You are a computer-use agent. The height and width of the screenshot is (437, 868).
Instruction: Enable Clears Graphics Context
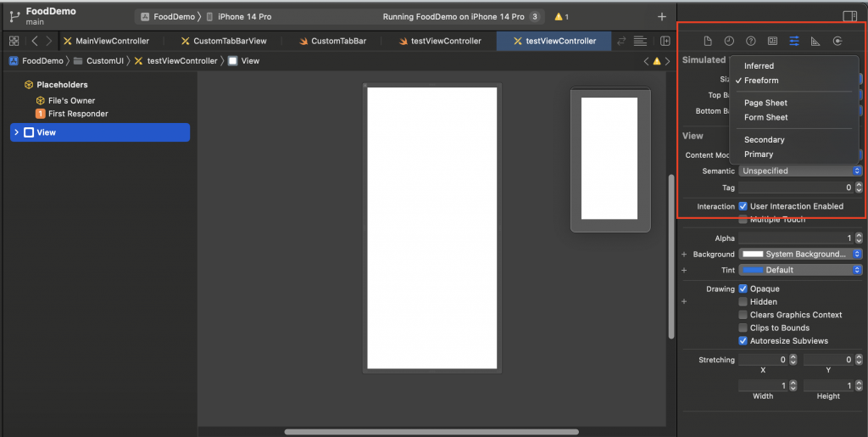743,315
